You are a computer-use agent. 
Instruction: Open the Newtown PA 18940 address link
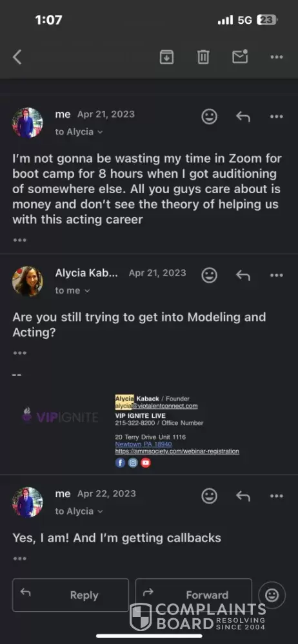tap(143, 444)
